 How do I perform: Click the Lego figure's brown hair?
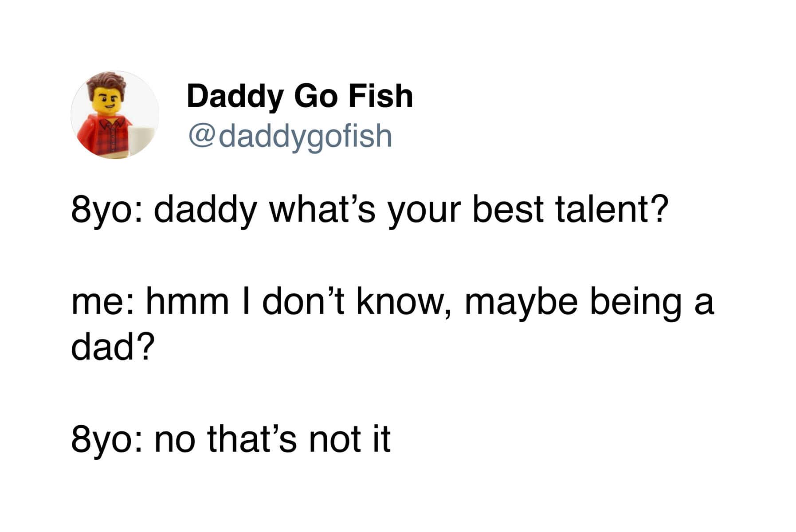click(106, 82)
